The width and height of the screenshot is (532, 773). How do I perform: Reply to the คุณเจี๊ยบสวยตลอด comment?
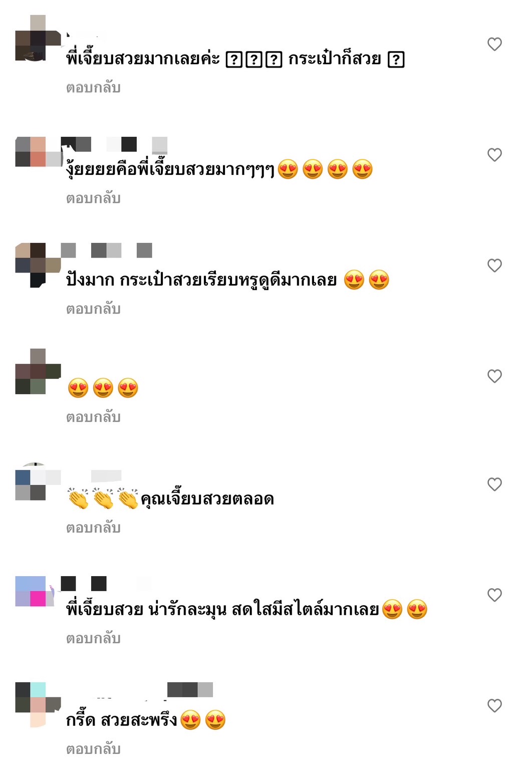click(93, 528)
